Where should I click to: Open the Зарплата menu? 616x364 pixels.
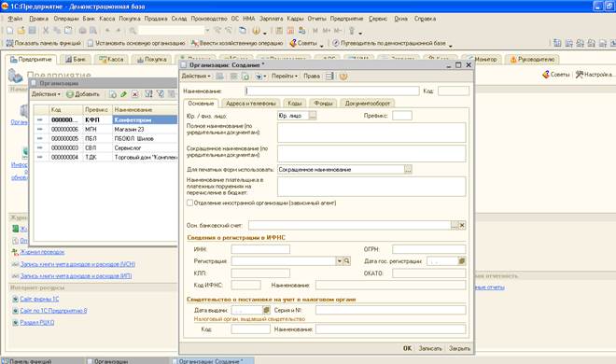coord(271,19)
